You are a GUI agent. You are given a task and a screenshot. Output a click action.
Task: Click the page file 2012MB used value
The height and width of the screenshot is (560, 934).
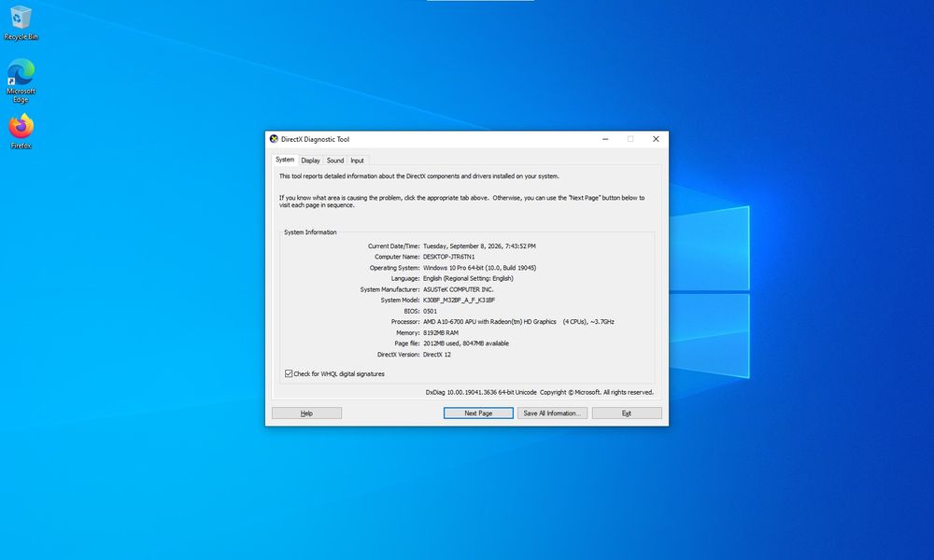(x=466, y=343)
